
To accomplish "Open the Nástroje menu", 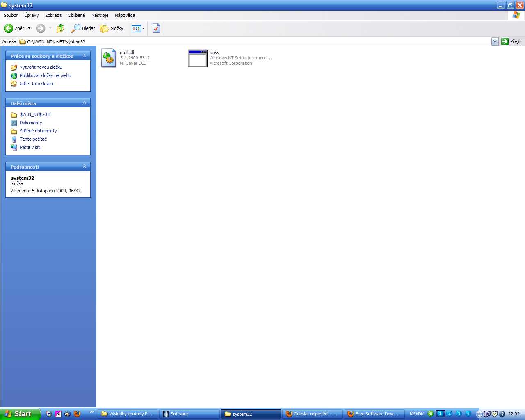I will (x=100, y=15).
